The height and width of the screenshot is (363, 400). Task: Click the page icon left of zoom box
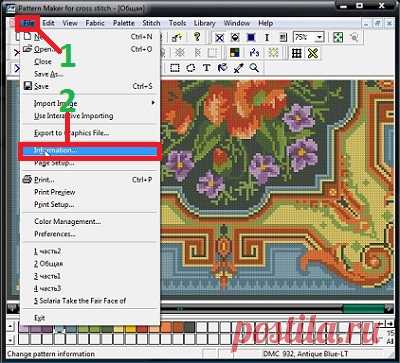coord(283,37)
